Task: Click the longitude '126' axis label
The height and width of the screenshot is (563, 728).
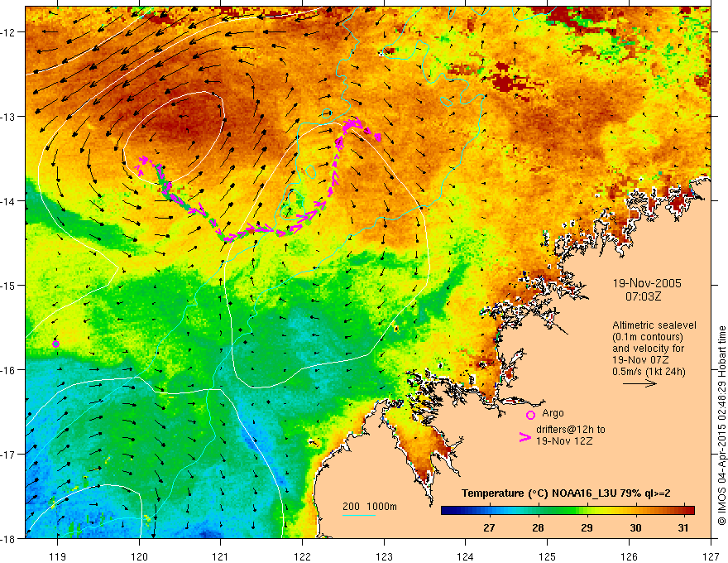Action: [629, 556]
